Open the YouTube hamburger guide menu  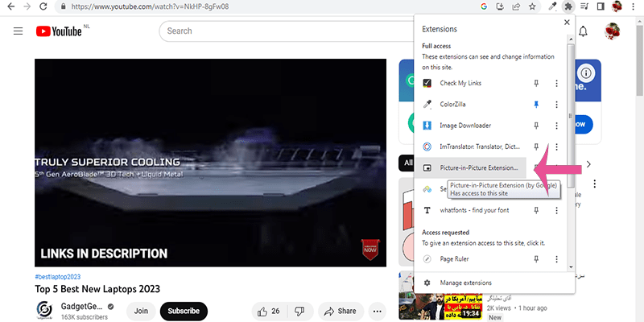click(18, 31)
